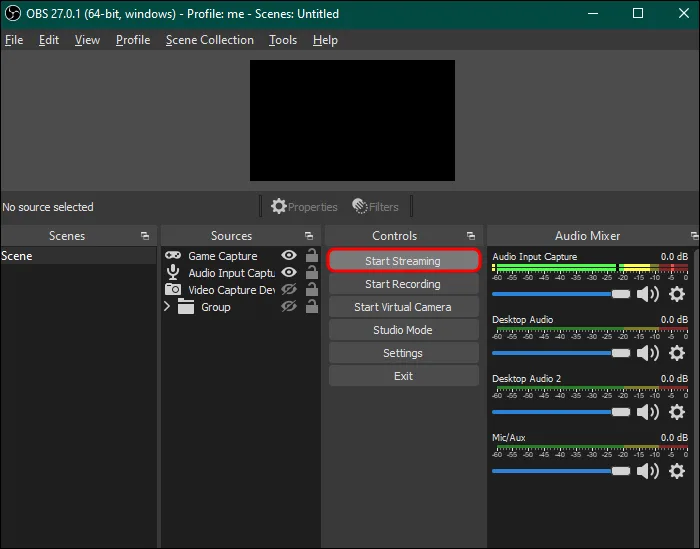Expand the Group in Sources

[x=167, y=307]
